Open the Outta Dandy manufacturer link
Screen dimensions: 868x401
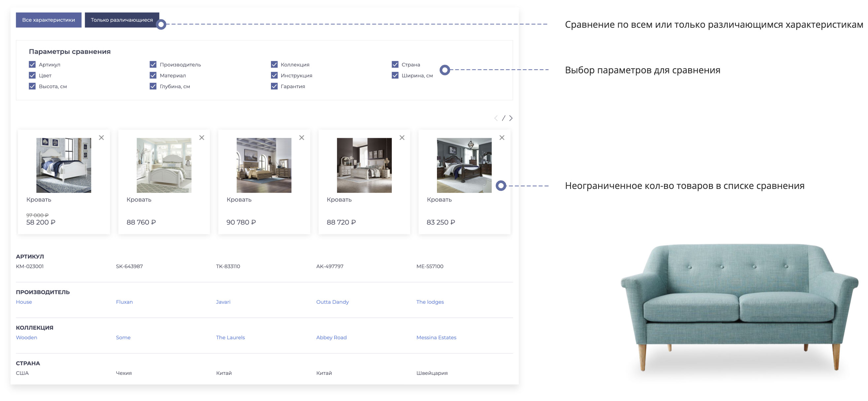332,302
